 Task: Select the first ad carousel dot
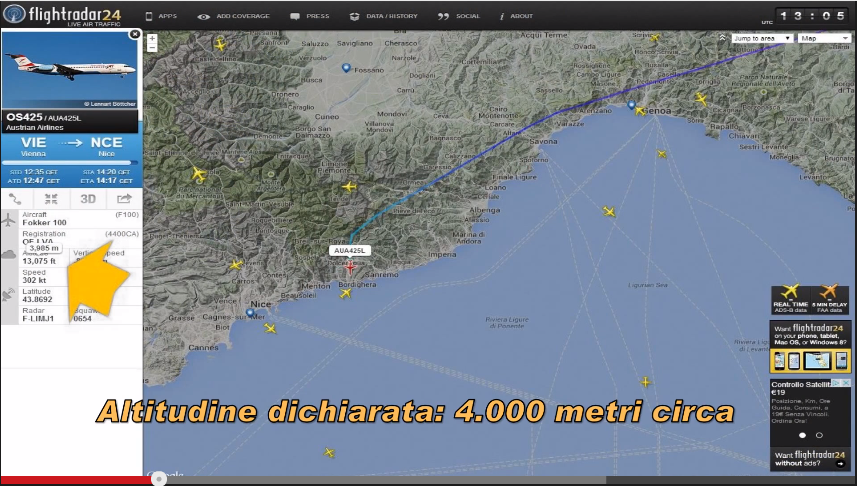click(x=802, y=435)
